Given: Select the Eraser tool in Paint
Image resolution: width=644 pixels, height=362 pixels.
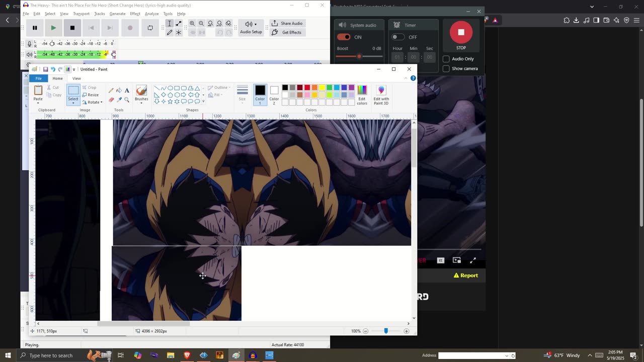Looking at the screenshot, I should 111,100.
